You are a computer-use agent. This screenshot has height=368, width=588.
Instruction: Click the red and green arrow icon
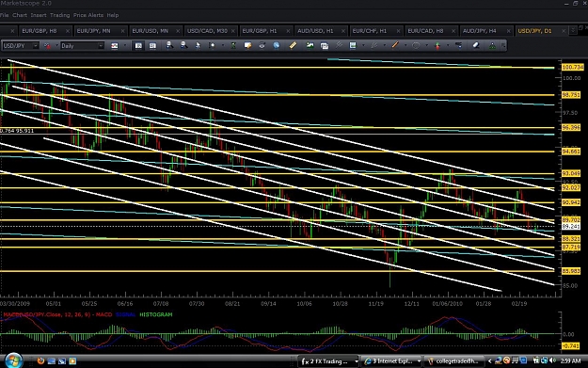coord(437,46)
